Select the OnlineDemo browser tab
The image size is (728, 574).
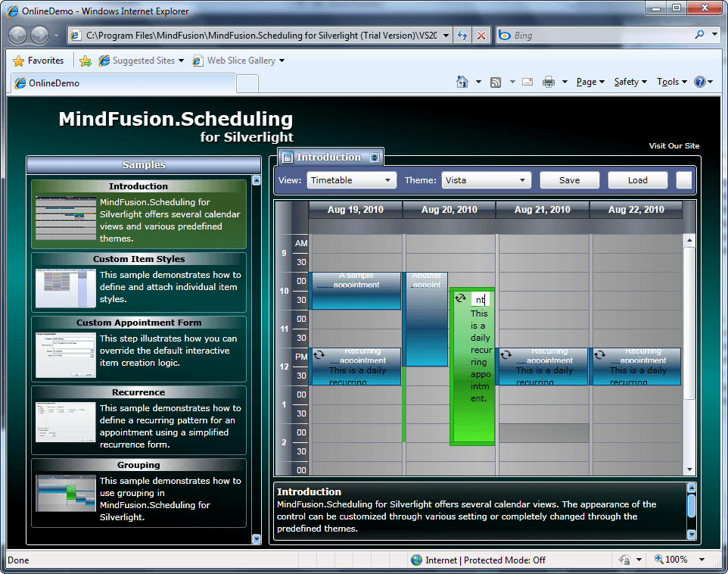coord(123,83)
